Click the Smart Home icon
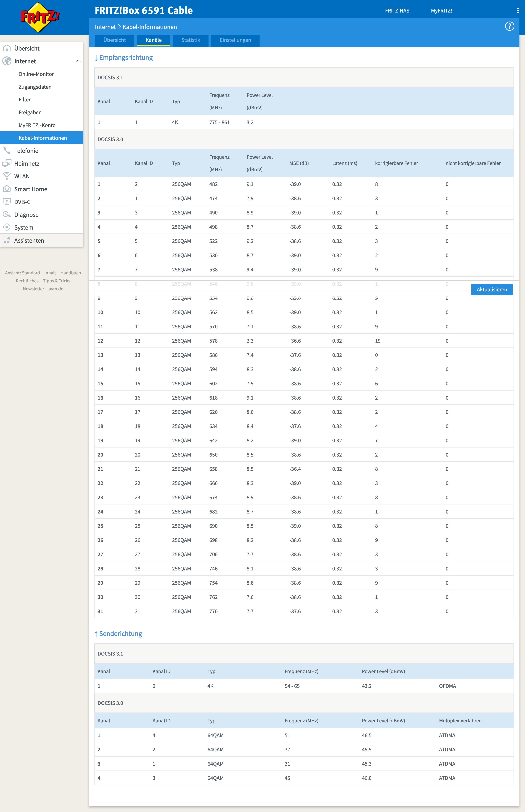 tap(7, 189)
